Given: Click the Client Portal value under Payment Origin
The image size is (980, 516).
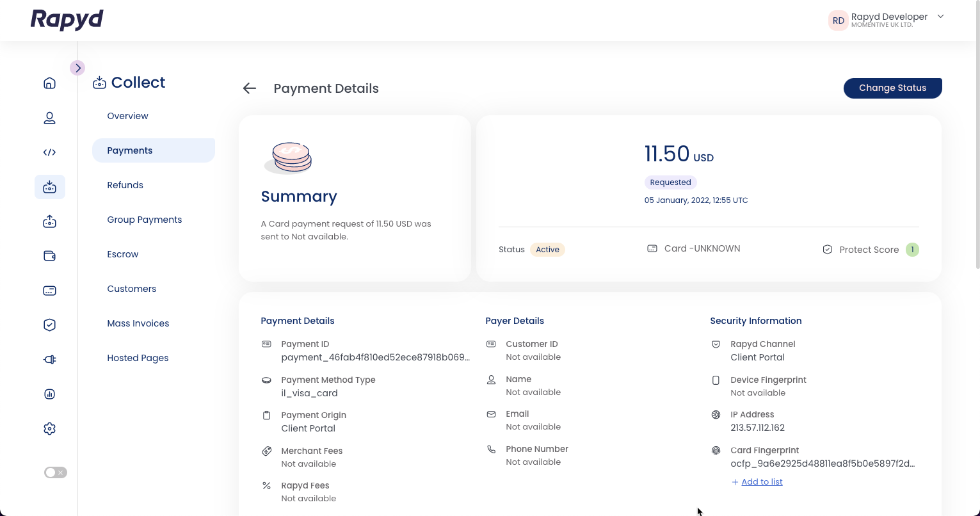Looking at the screenshot, I should (x=308, y=428).
